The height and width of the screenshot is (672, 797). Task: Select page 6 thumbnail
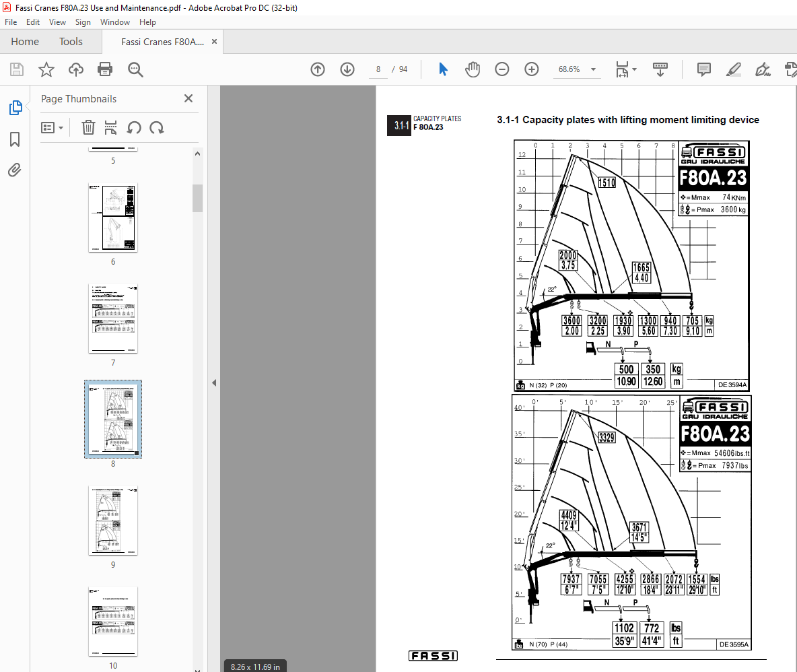(113, 217)
